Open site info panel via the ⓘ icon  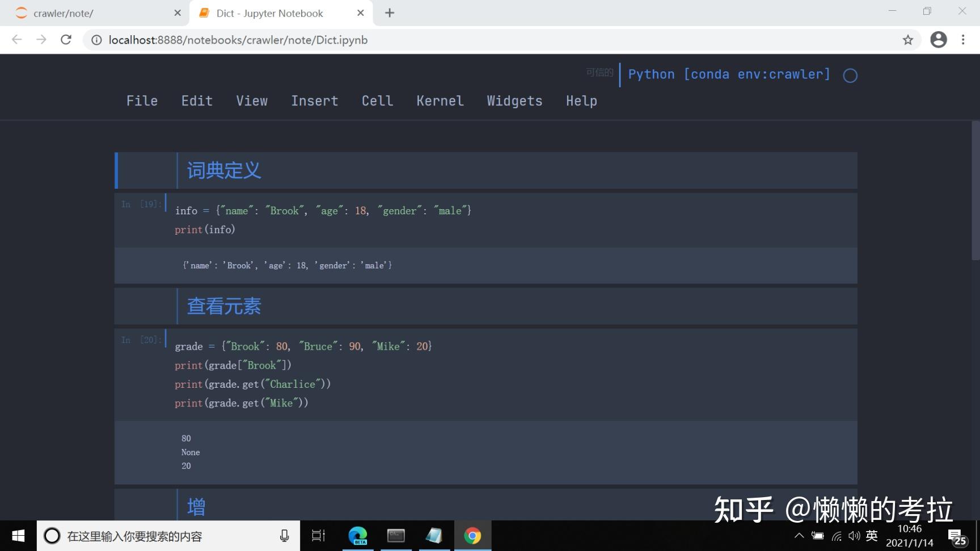96,40
